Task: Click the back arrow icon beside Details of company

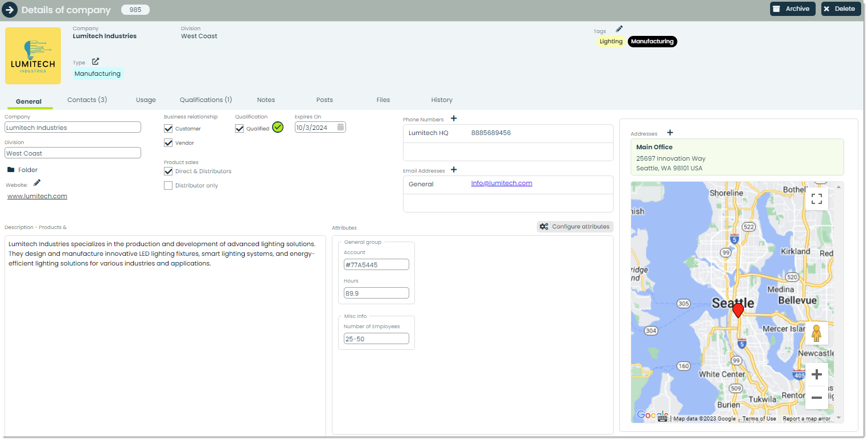Action: click(x=10, y=10)
